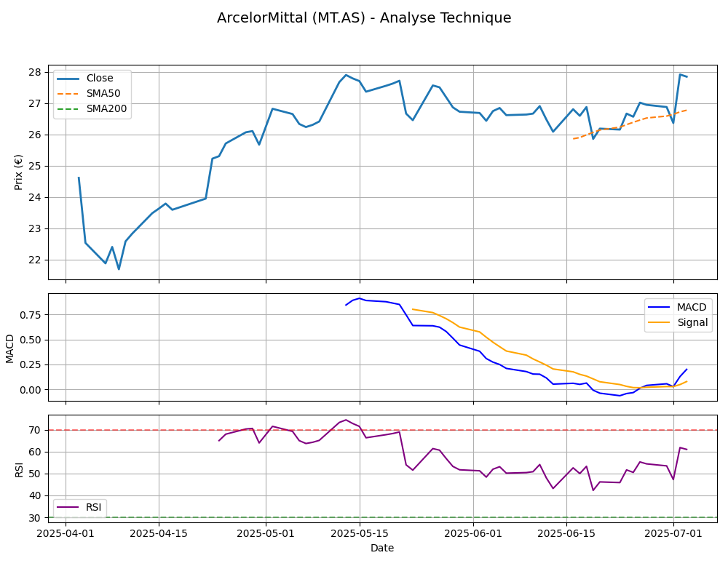
Task: Click the 2025-05-01 date tick label
Action: coord(266,533)
